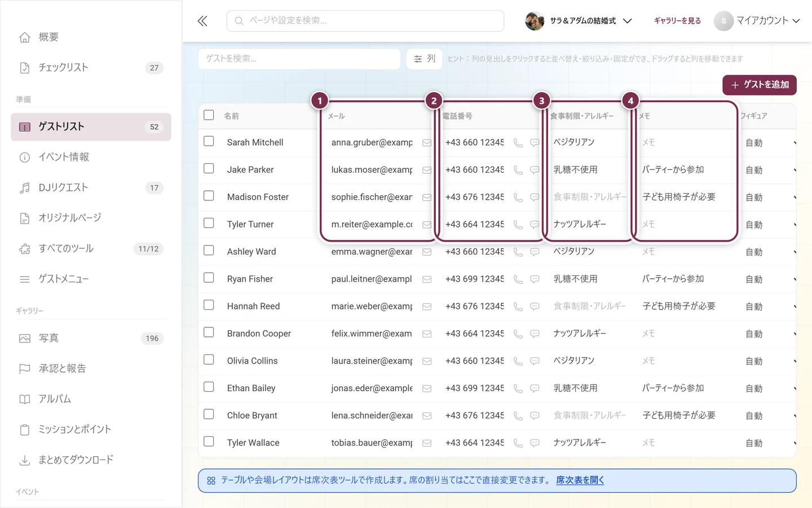The image size is (812, 508).
Task: Click the mail icon in Chloe Bryant's row
Action: click(427, 415)
